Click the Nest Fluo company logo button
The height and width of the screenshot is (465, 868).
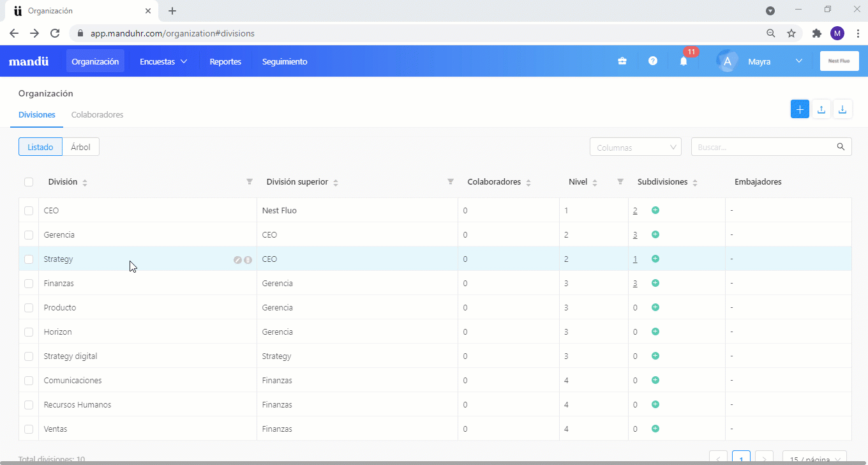(x=839, y=61)
